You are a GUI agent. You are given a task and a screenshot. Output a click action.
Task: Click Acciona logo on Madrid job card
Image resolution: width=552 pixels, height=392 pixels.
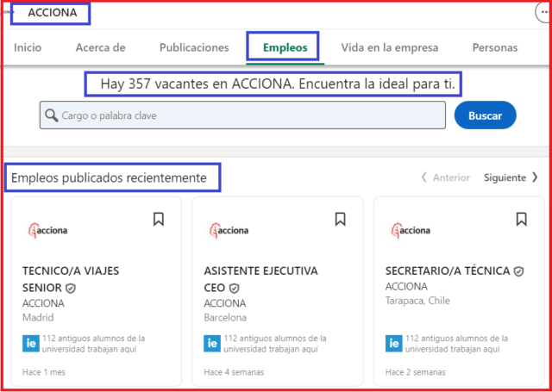click(x=47, y=230)
